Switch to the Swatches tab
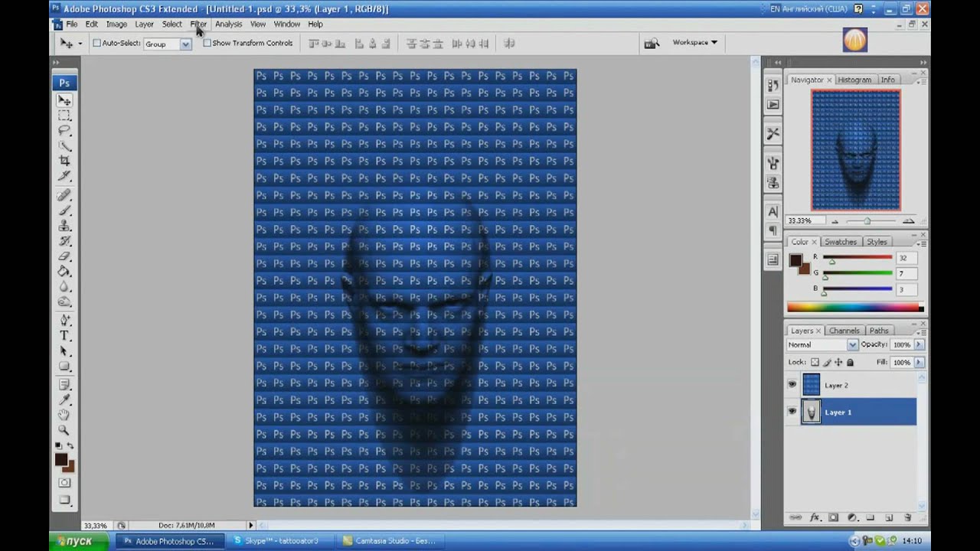The height and width of the screenshot is (551, 980). [x=840, y=242]
